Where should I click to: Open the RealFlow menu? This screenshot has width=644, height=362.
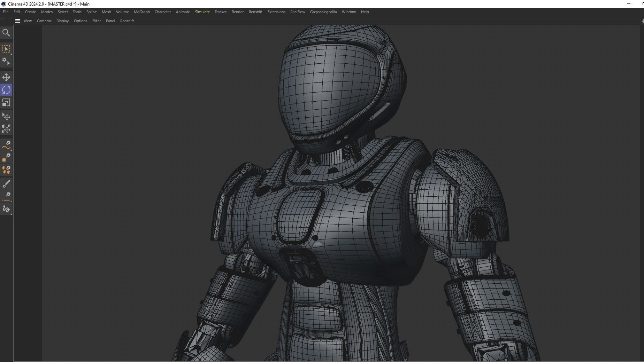[298, 12]
